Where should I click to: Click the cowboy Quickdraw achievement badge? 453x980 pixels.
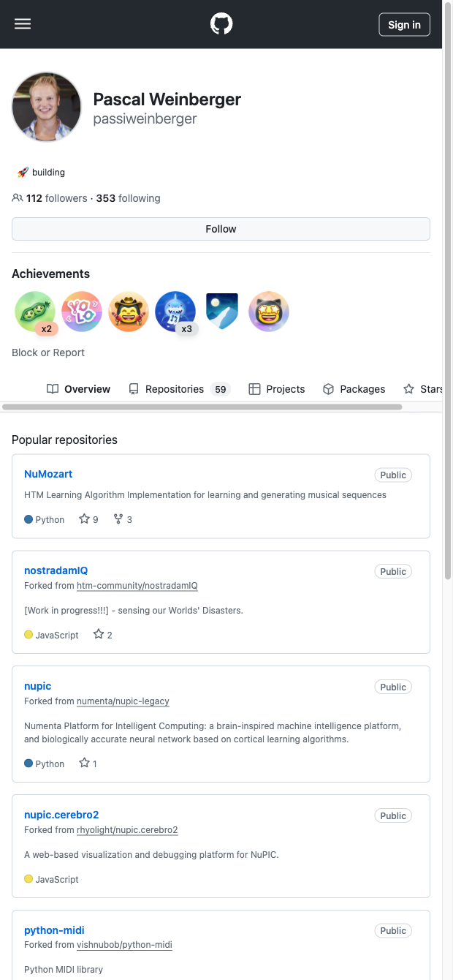coord(129,312)
